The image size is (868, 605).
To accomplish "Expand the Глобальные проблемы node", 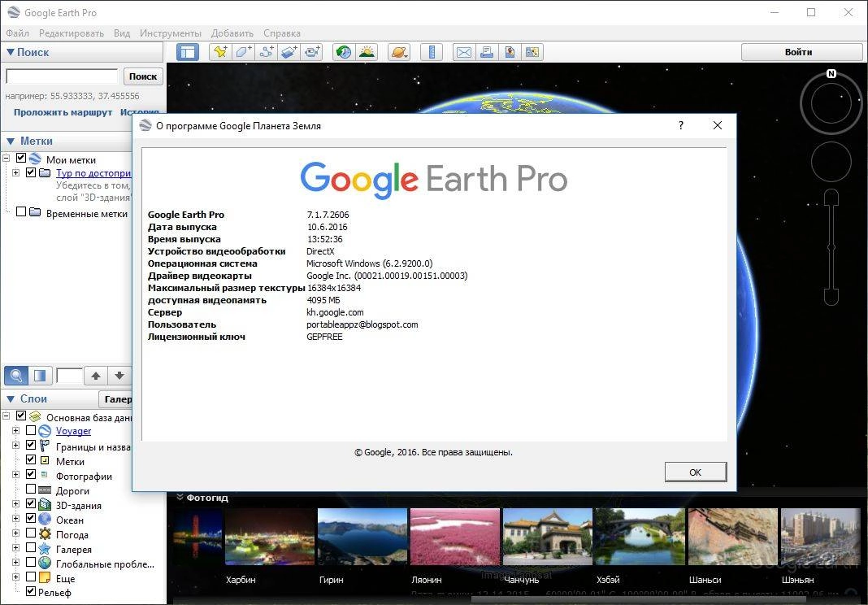I will pos(15,563).
